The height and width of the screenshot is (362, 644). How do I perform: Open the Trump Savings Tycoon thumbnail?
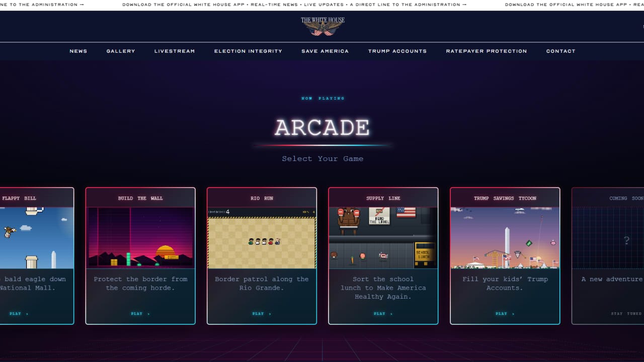tap(505, 238)
